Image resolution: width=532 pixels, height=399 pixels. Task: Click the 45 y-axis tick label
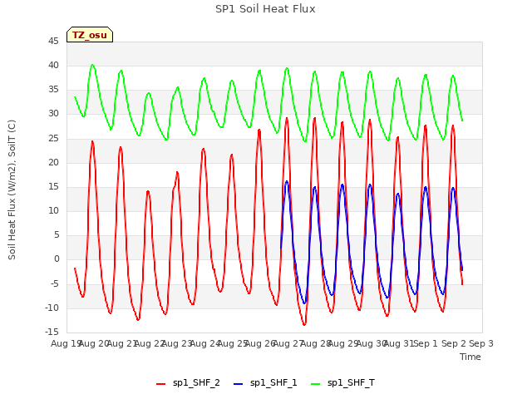(53, 41)
